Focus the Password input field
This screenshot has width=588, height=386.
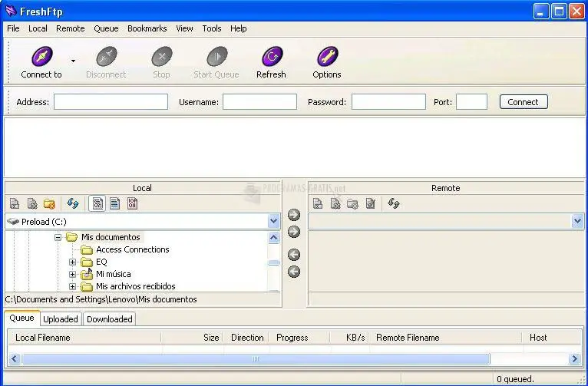(x=388, y=101)
